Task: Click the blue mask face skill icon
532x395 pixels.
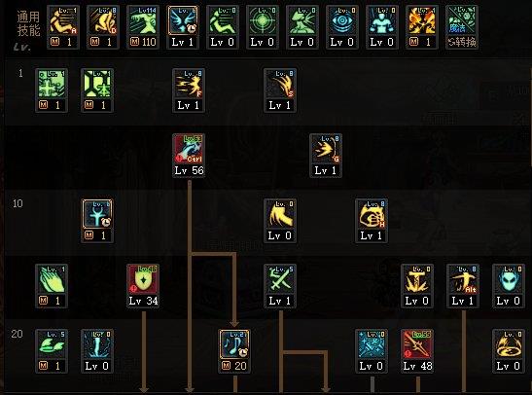Action: click(509, 279)
